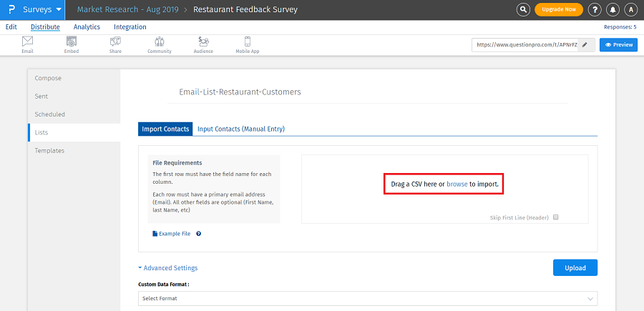
Task: Enable Skip First Line (Header) checkbox
Action: click(555, 217)
